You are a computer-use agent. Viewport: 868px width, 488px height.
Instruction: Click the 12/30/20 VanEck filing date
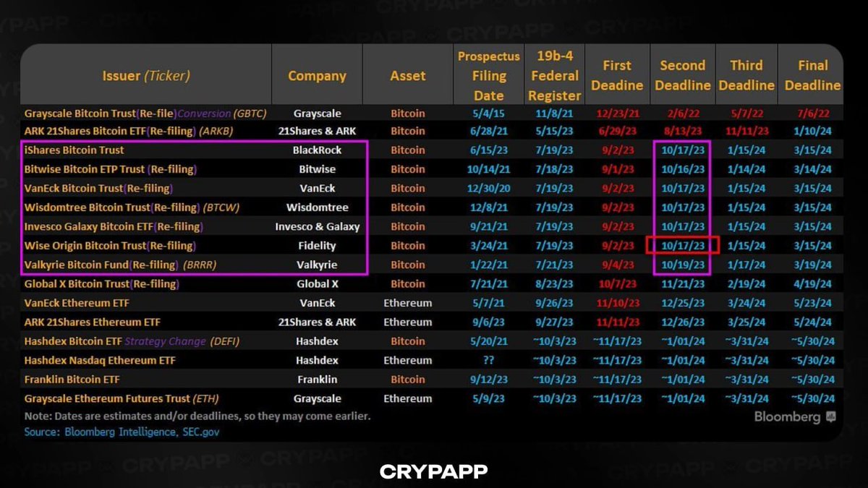[x=488, y=189]
